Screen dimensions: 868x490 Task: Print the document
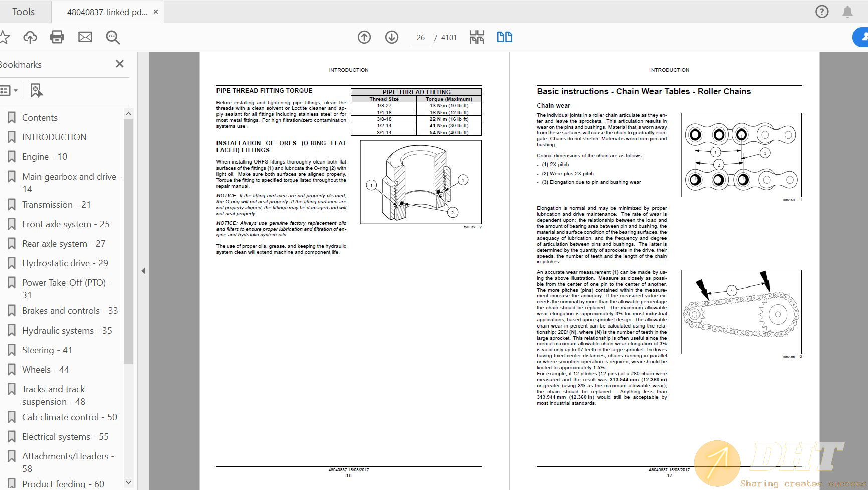57,37
